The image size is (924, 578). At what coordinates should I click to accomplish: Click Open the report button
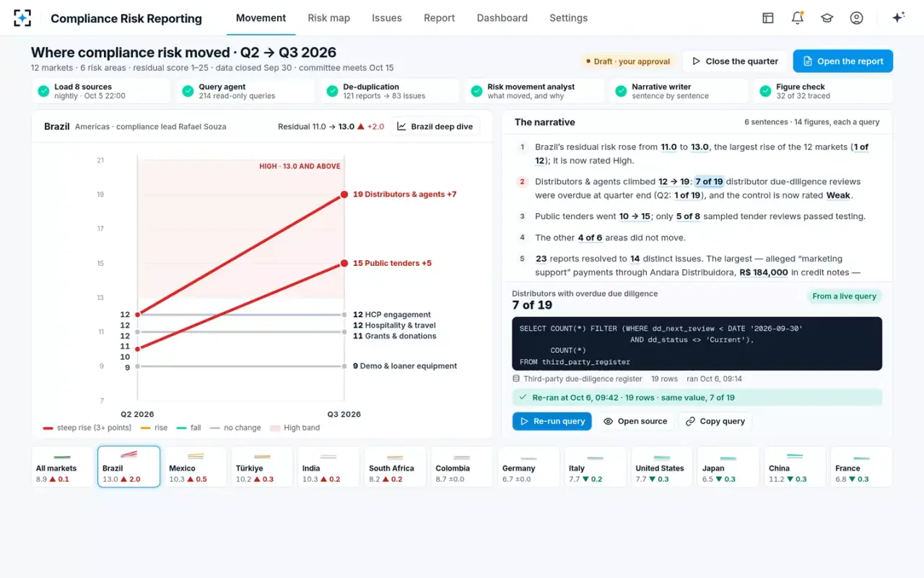click(842, 61)
